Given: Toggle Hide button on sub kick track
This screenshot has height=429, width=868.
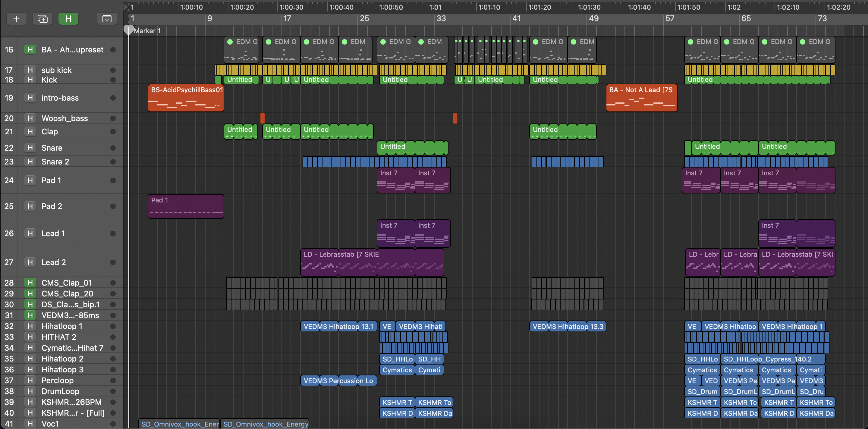Looking at the screenshot, I should [30, 70].
